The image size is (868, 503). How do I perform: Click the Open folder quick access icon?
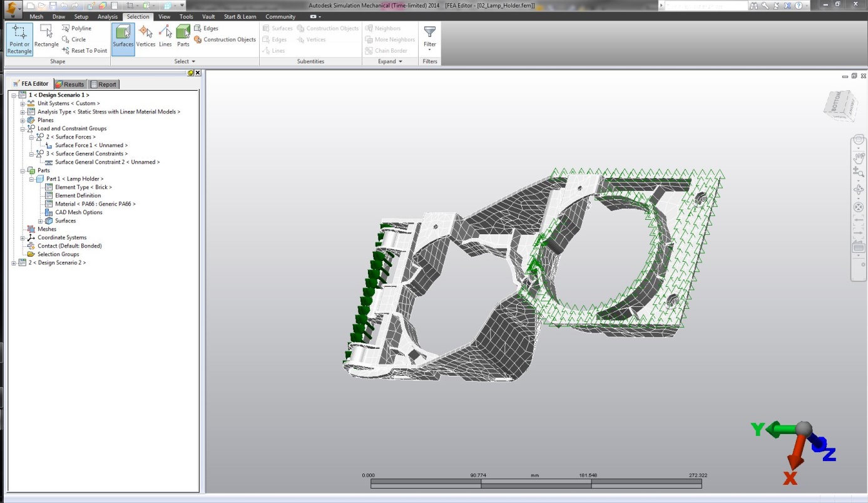click(41, 6)
